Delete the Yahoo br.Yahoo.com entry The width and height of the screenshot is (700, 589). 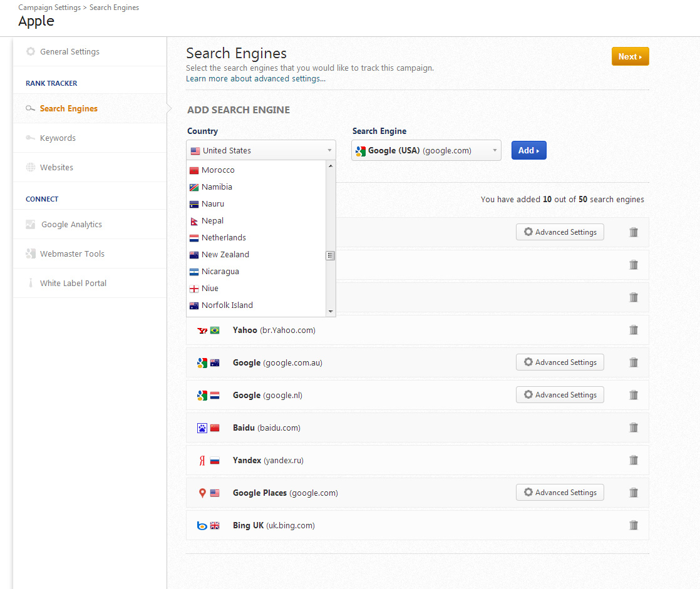coord(633,330)
